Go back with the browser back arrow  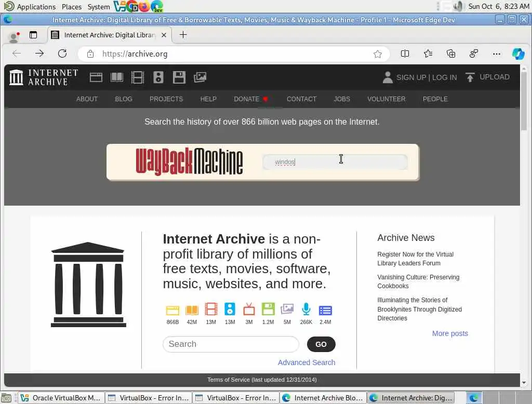click(x=17, y=53)
